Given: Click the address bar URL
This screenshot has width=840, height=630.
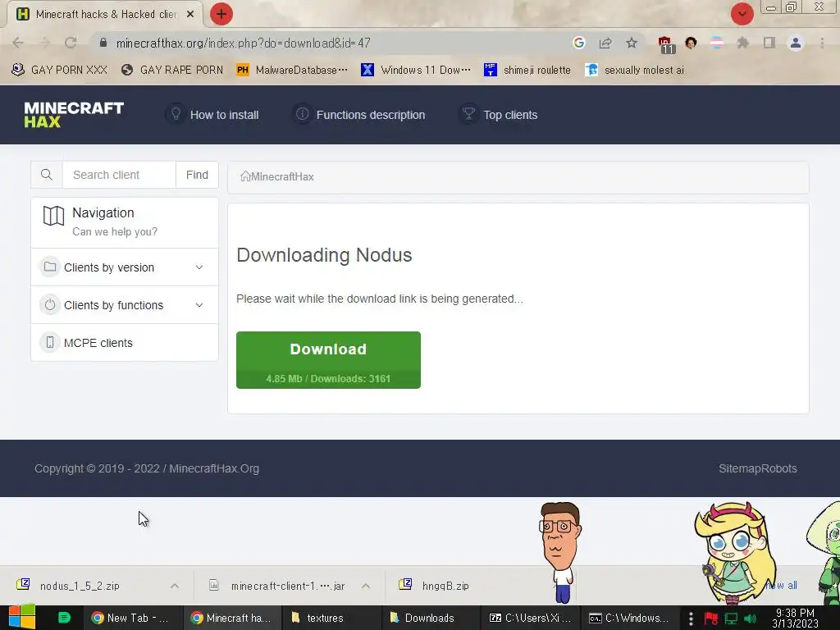Looking at the screenshot, I should coord(243,43).
